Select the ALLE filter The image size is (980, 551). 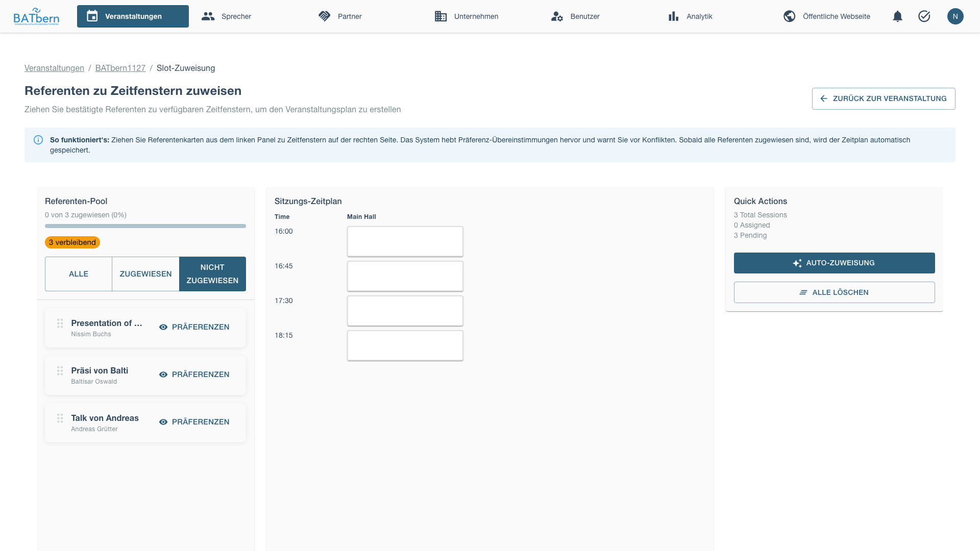tap(79, 274)
